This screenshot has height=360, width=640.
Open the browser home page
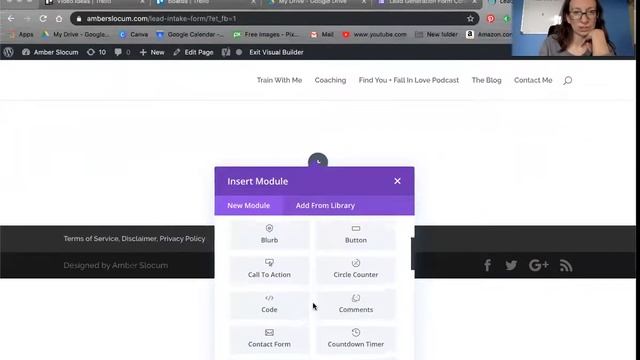click(x=59, y=19)
